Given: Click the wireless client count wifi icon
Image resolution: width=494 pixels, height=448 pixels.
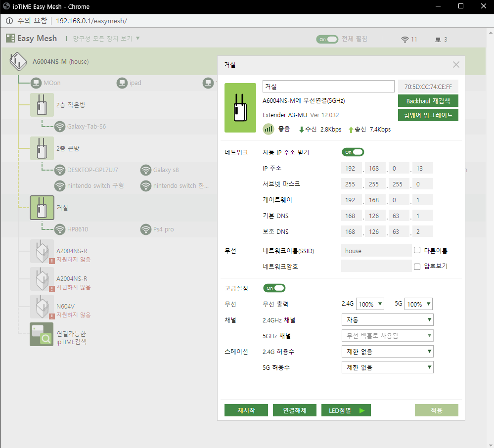Looking at the screenshot, I should pos(405,40).
